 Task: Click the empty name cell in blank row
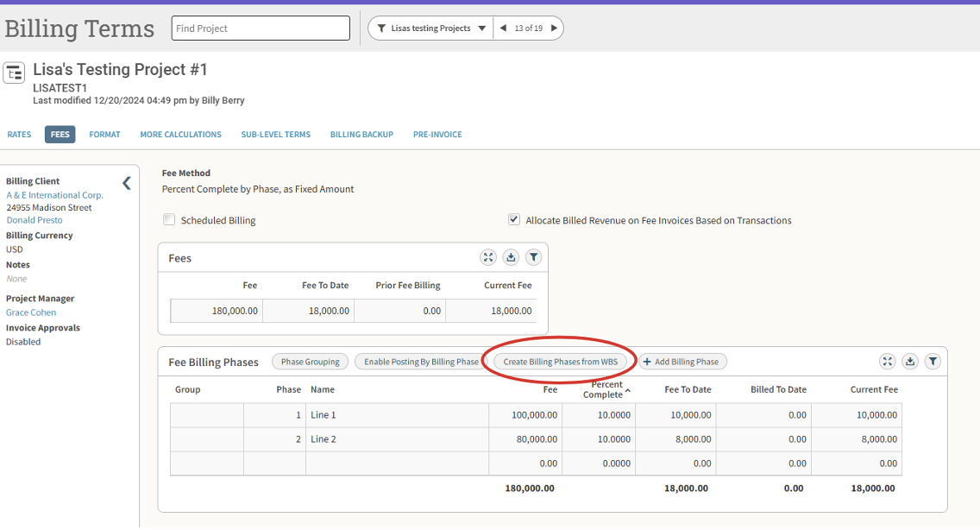click(397, 464)
